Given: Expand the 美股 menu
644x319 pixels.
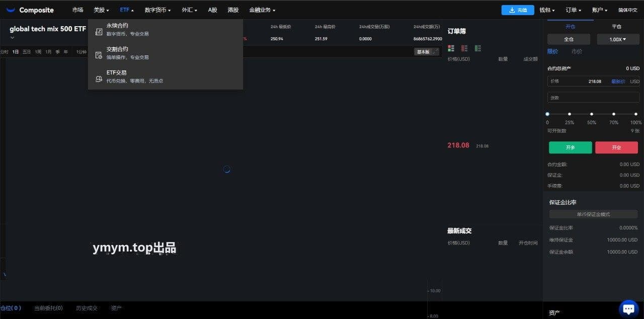Looking at the screenshot, I should click(101, 10).
